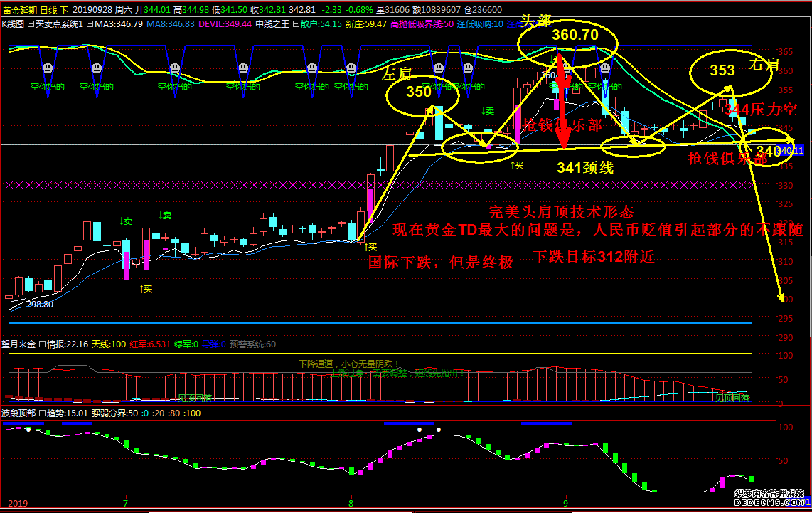Click month 9 on the time axis
Viewport: 812px width, 513px height.
pos(565,503)
